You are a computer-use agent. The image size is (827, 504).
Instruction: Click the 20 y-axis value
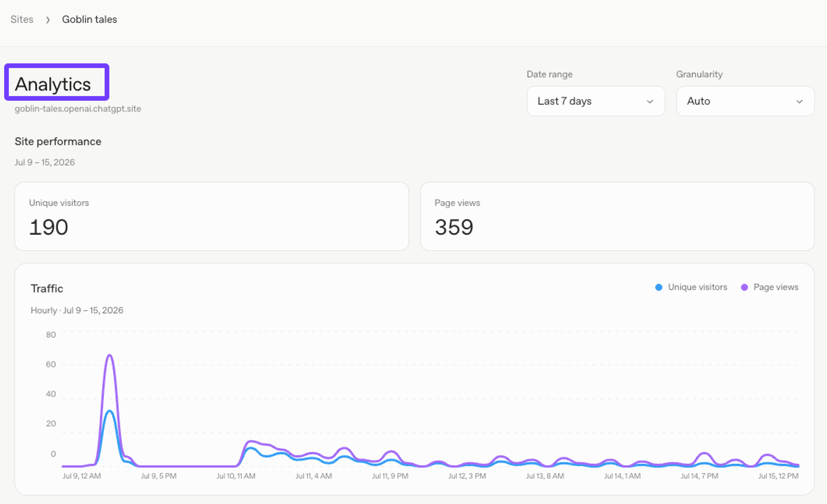coord(51,424)
